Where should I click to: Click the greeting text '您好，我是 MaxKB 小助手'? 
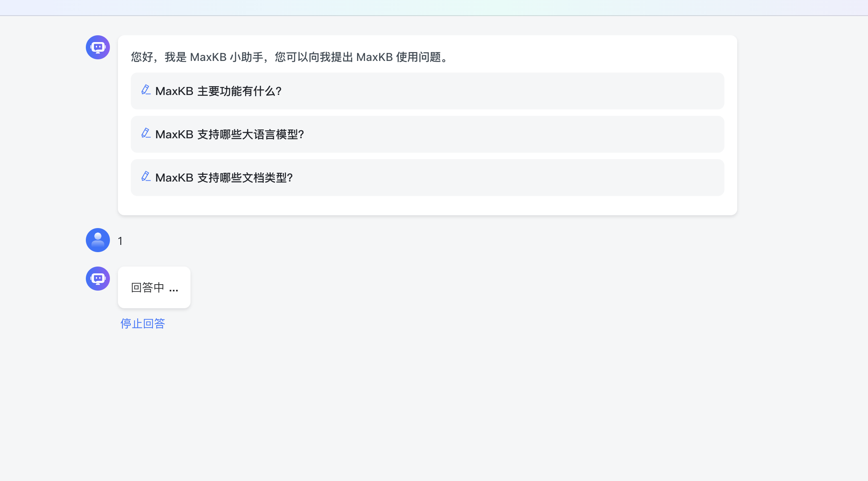tap(197, 57)
